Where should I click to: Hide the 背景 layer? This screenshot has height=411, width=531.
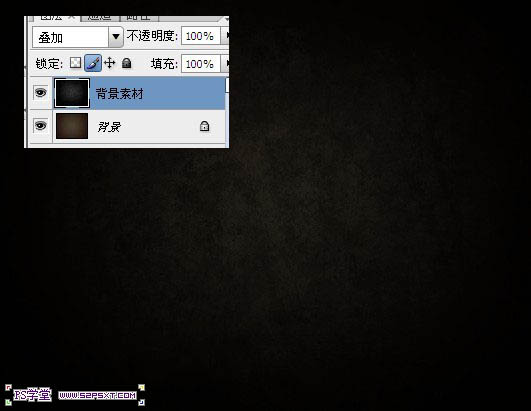pyautogui.click(x=41, y=126)
